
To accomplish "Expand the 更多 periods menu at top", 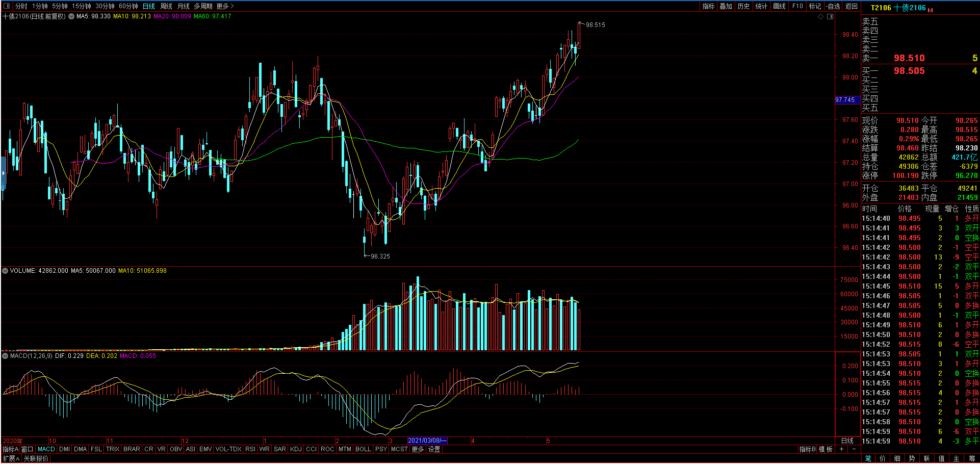I will click(225, 6).
